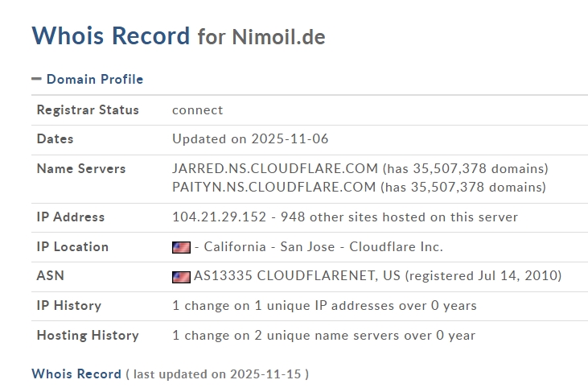This screenshot has width=588, height=388.
Task: Click the Whois Record heading at bottom
Action: (76, 374)
